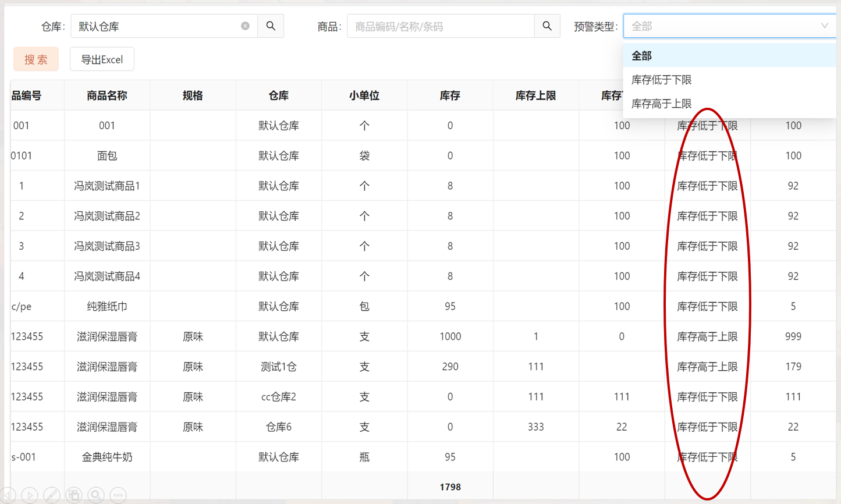Choose 库存低于下限 option in dropdown
The image size is (841, 504).
coord(661,80)
